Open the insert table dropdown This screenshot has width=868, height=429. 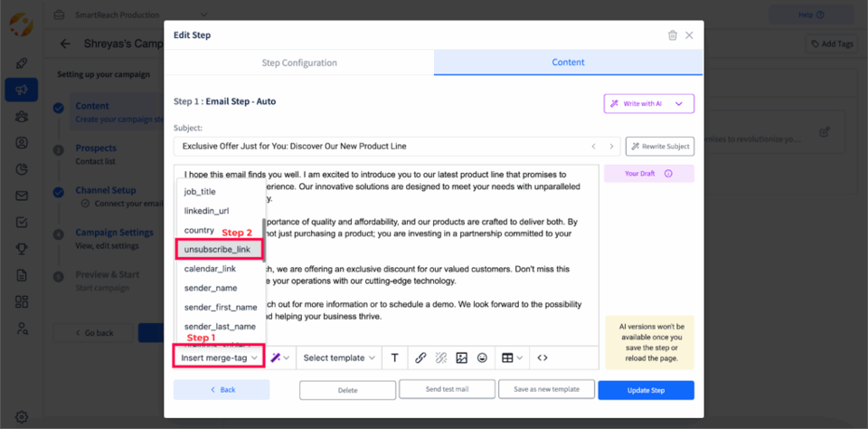(512, 358)
